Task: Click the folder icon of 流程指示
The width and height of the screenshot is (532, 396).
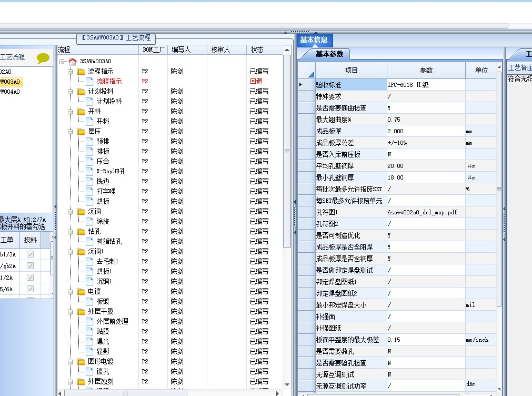Action: (81, 71)
